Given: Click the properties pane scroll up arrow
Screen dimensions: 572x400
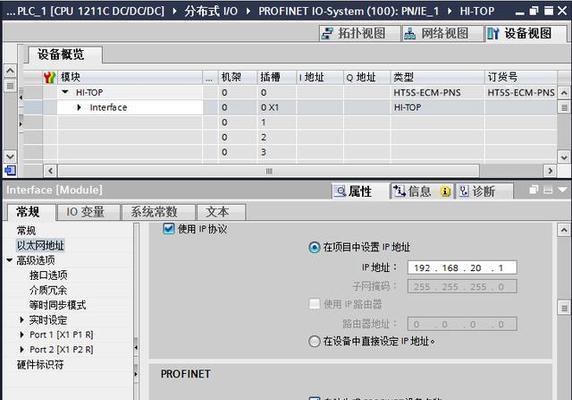Looking at the screenshot, I should (x=564, y=230).
